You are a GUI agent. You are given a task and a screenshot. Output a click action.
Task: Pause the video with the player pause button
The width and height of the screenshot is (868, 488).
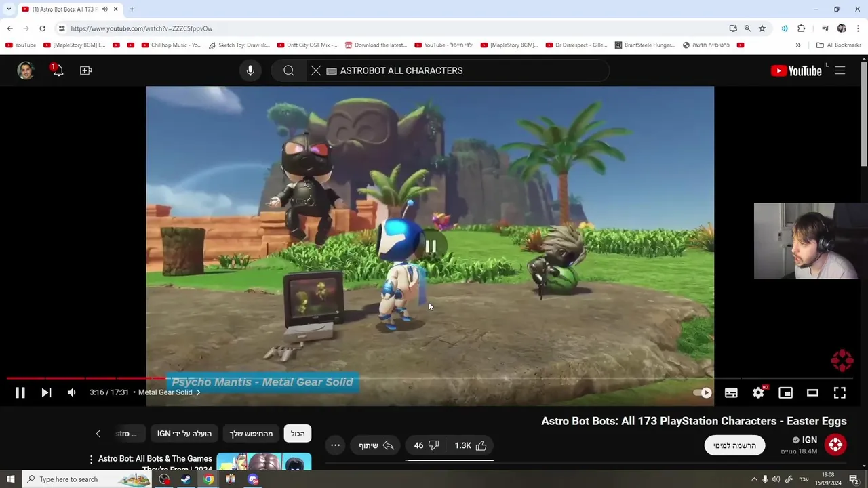click(x=20, y=392)
